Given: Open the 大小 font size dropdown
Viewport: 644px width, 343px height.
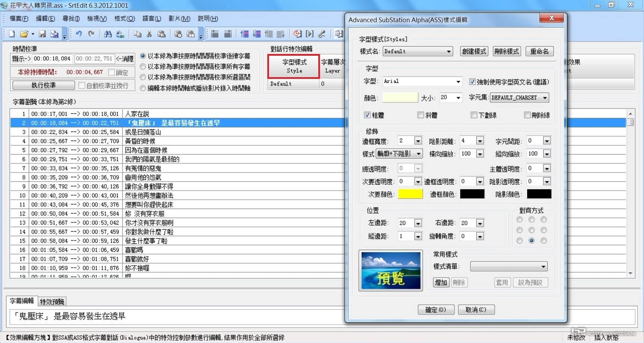Looking at the screenshot, I should tap(458, 98).
